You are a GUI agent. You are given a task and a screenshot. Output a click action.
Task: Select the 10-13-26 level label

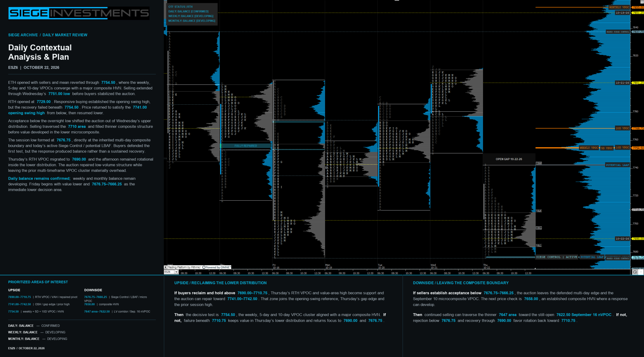click(x=622, y=13)
